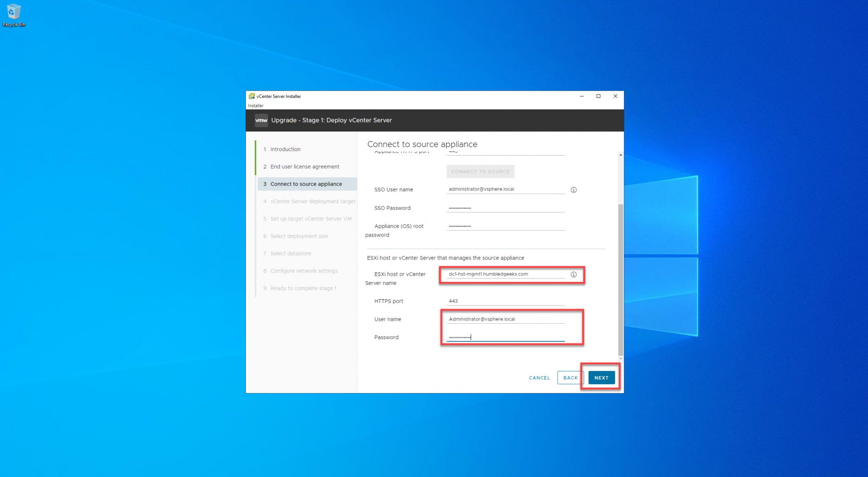
Task: Select the End user license agreement step
Action: [305, 166]
